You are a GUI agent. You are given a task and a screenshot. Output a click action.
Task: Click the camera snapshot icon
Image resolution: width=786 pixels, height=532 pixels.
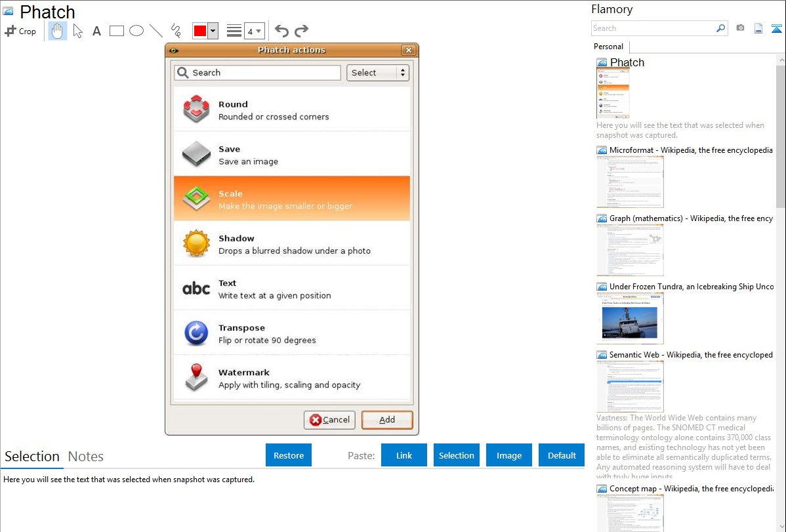[x=740, y=28]
